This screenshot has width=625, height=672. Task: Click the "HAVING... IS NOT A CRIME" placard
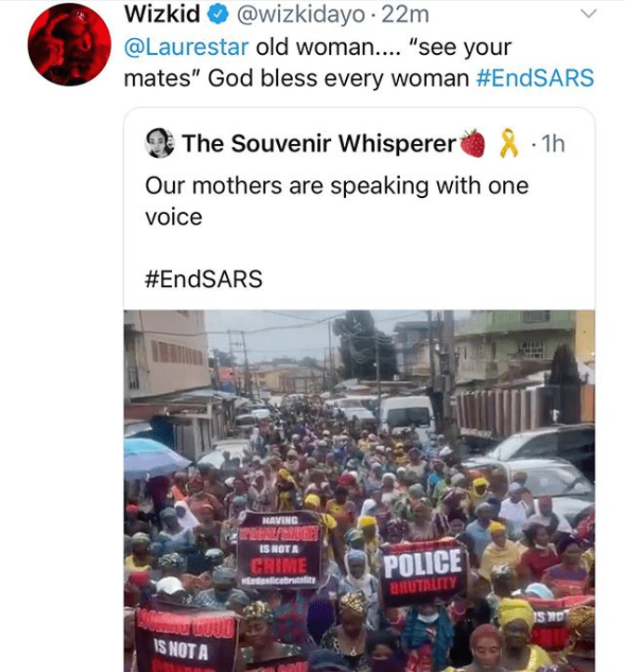pos(278,550)
